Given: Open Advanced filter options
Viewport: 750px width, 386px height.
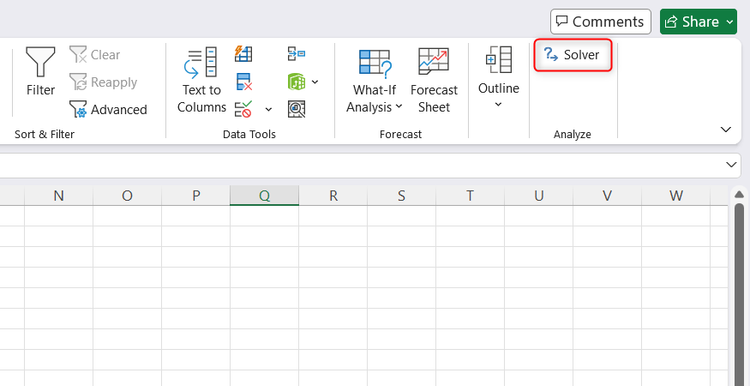Looking at the screenshot, I should 108,110.
